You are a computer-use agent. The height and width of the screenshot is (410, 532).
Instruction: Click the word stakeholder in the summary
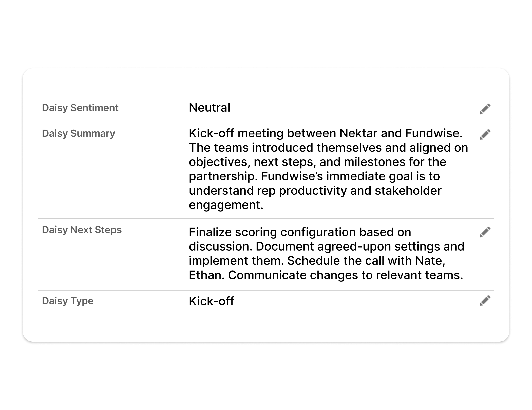click(x=408, y=191)
